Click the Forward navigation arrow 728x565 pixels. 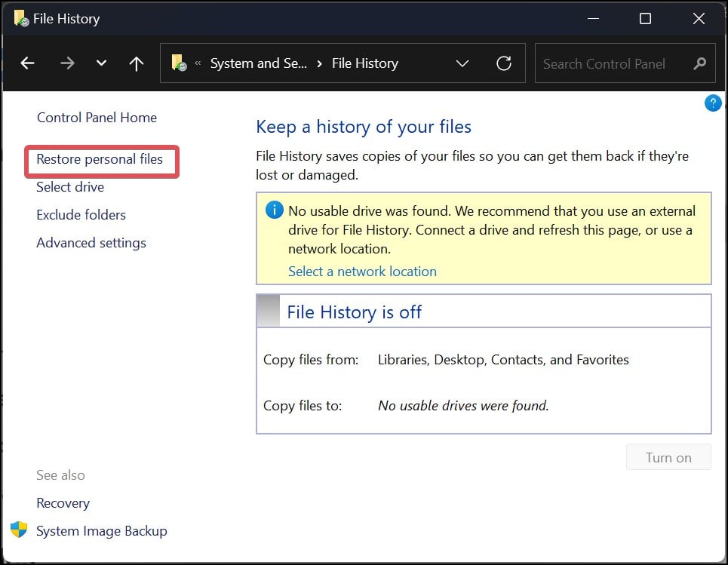(x=68, y=63)
